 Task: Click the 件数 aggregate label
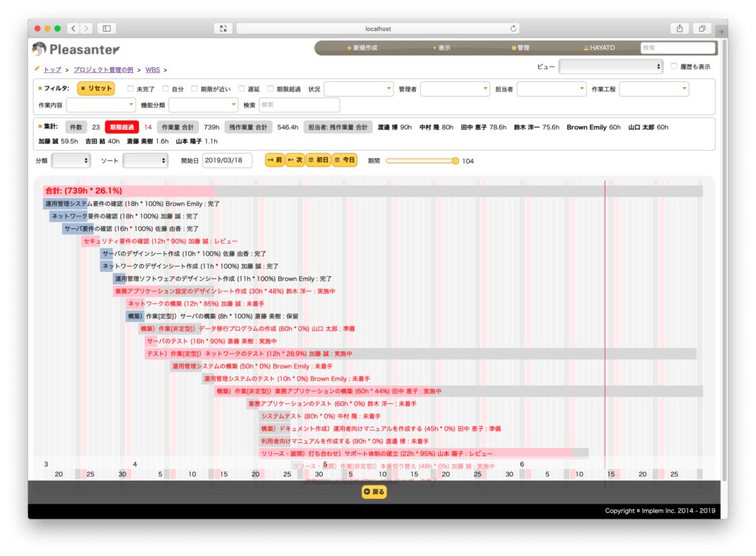pyautogui.click(x=76, y=127)
